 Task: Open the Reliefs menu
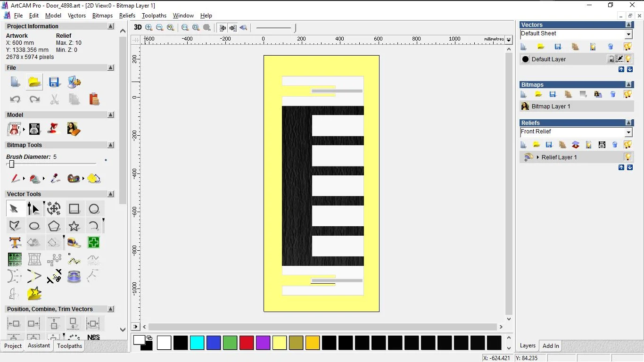click(x=127, y=16)
